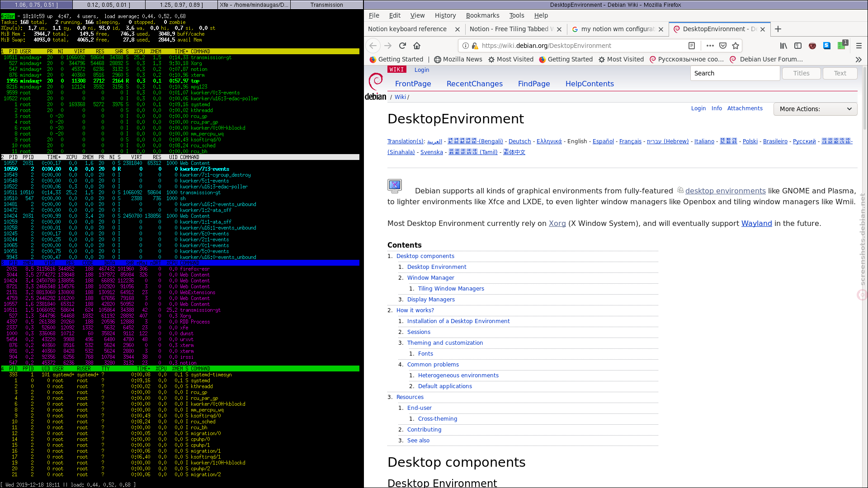Open the first Getting Started bookmark
868x488 pixels.
point(396,59)
